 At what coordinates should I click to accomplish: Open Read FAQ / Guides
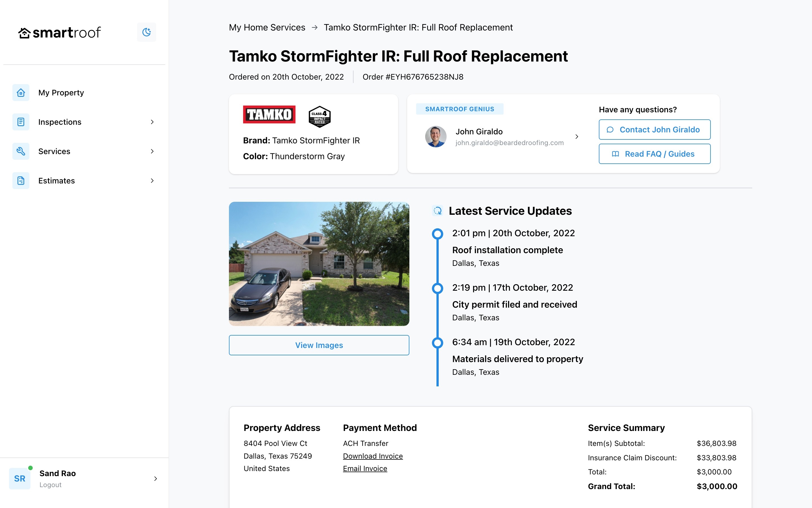(x=655, y=154)
